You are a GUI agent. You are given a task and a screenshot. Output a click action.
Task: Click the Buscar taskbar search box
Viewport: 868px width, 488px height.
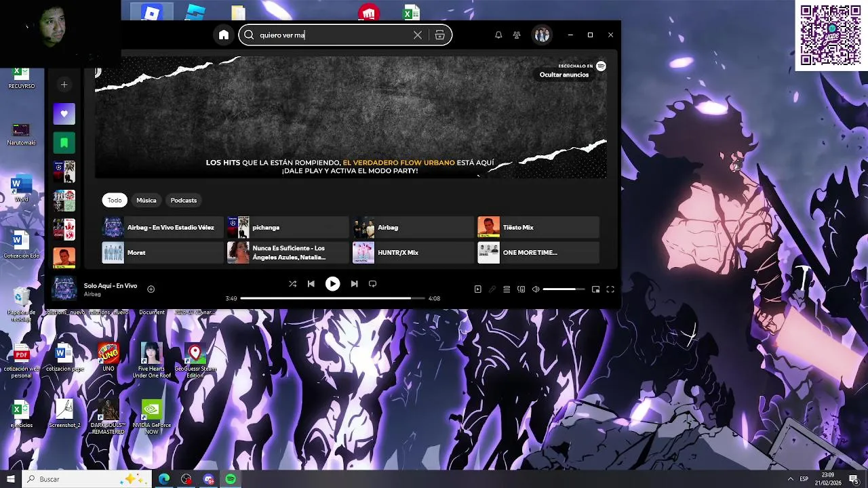click(x=86, y=479)
